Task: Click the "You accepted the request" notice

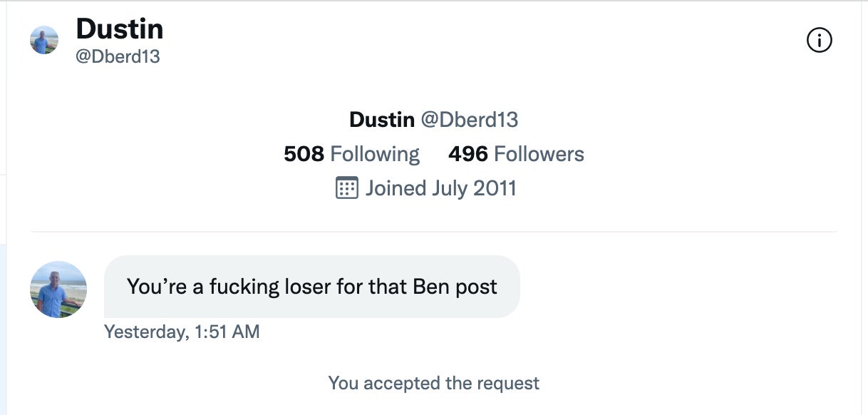Action: [433, 383]
